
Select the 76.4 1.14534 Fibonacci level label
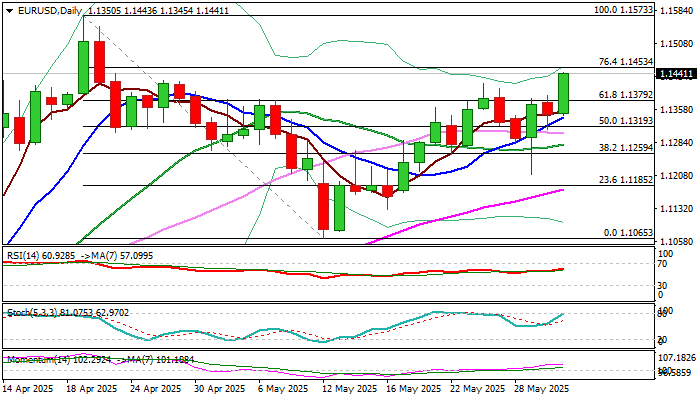click(626, 62)
